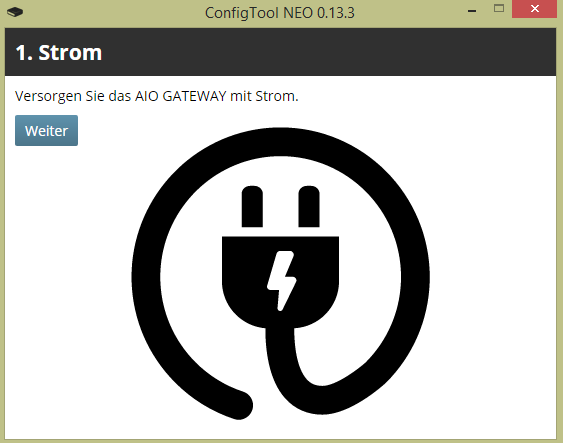Click the ConfigTool gateway icon in title bar

pos(15,12)
